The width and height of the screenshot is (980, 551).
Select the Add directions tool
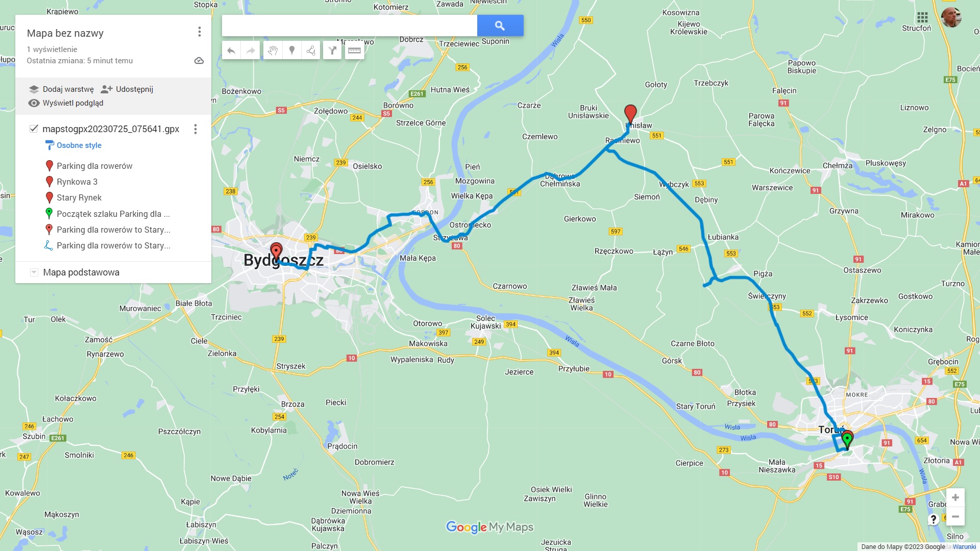point(332,51)
